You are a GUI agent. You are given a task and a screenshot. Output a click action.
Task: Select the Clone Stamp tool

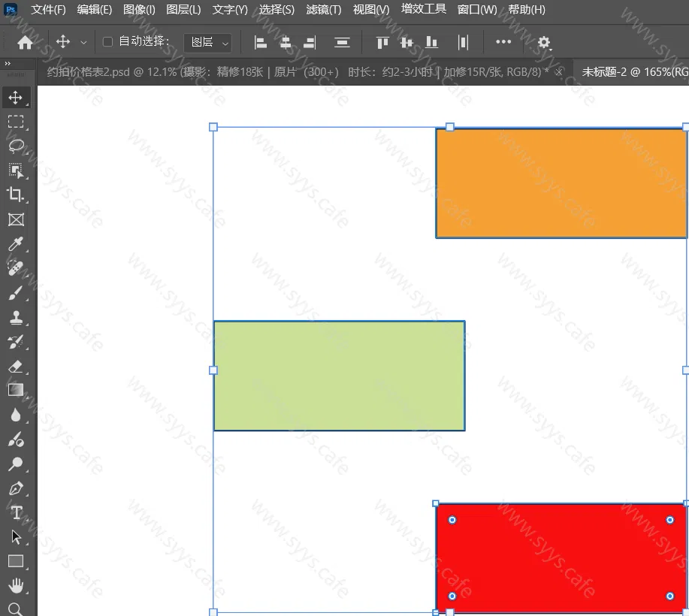tap(16, 317)
